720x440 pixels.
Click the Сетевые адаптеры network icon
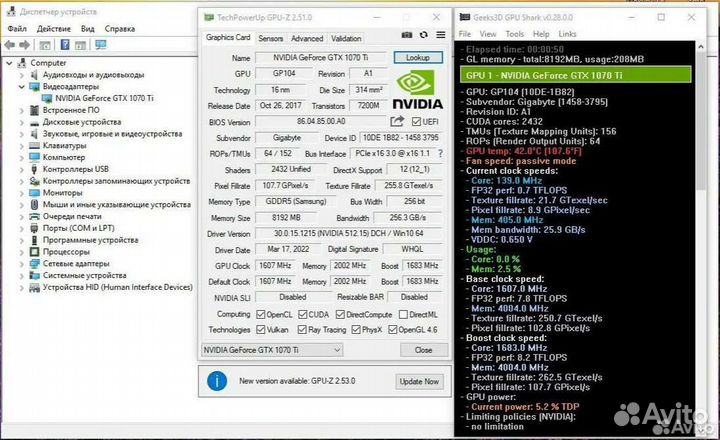pyautogui.click(x=34, y=264)
